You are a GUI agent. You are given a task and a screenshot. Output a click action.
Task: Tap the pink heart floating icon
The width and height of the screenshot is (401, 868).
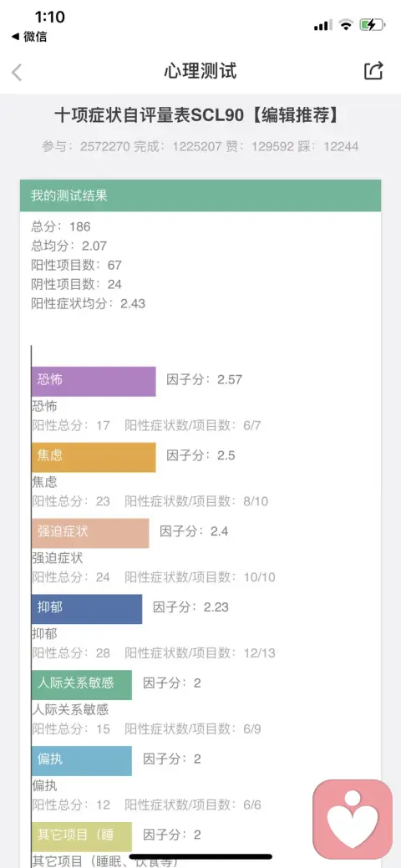coord(353,818)
